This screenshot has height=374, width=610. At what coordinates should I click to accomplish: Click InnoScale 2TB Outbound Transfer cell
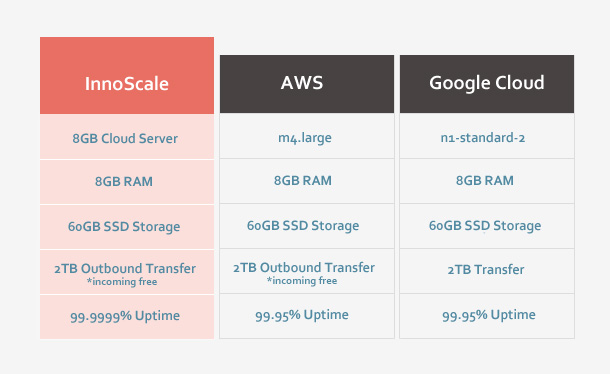(127, 272)
